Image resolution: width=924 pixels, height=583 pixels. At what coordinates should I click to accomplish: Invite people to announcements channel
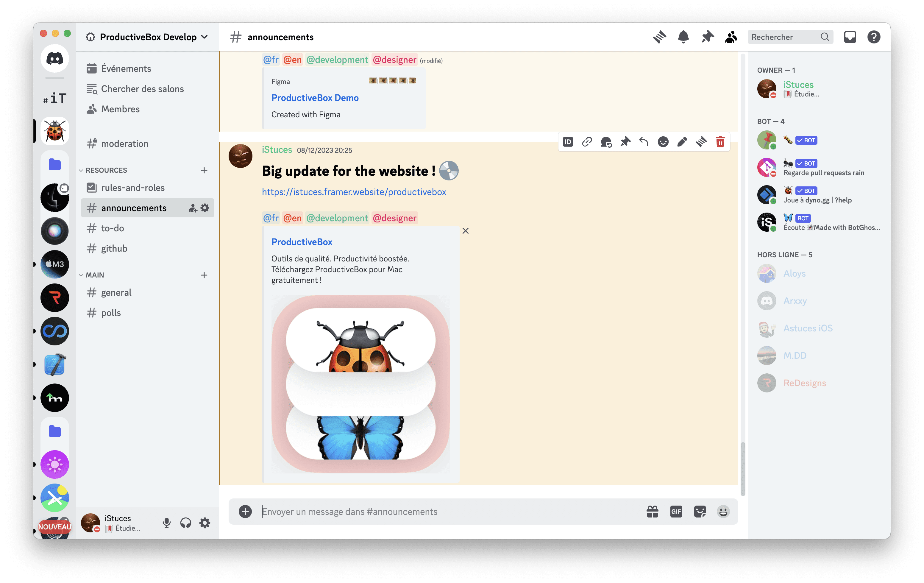click(x=193, y=208)
